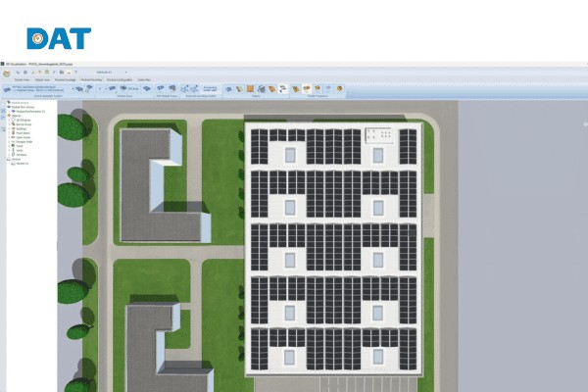Click the edit assembly system icon with gear
The height and width of the screenshot is (392, 588).
point(89,88)
